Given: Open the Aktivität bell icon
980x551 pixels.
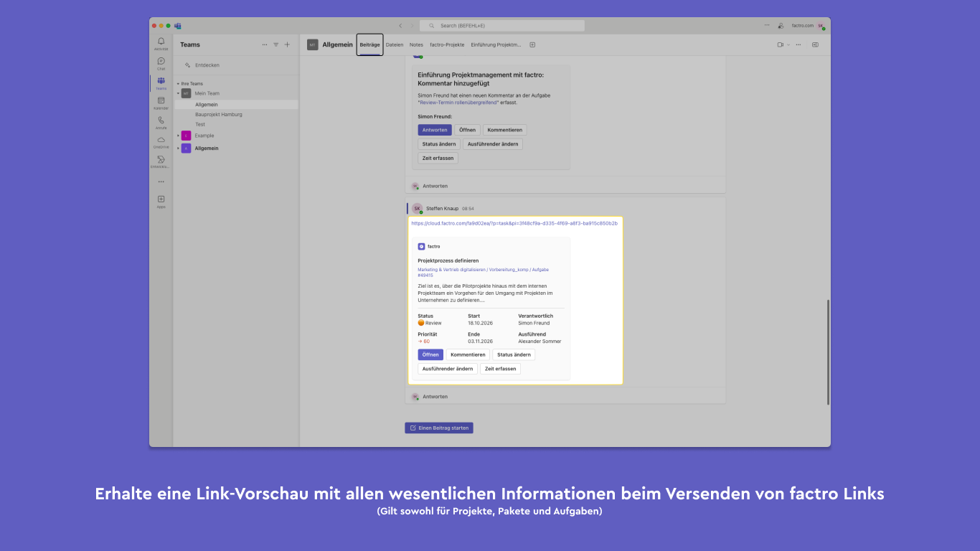Looking at the screenshot, I should (x=161, y=42).
